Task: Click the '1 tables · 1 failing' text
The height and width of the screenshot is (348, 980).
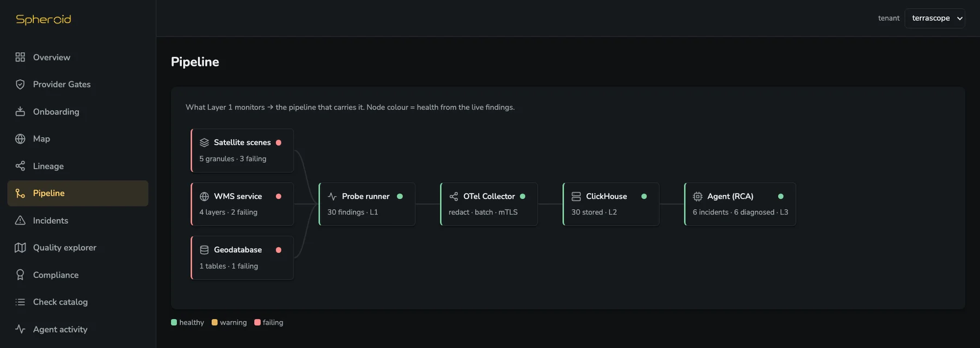Action: [229, 266]
